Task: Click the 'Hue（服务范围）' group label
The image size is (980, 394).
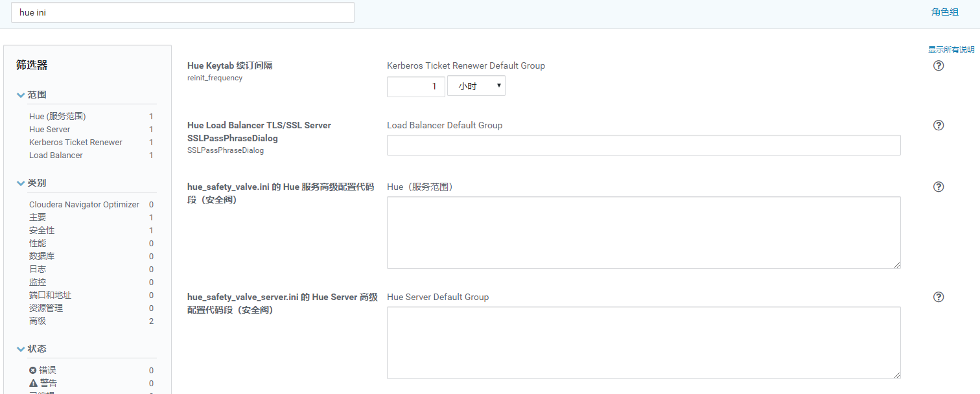Action: (x=420, y=187)
